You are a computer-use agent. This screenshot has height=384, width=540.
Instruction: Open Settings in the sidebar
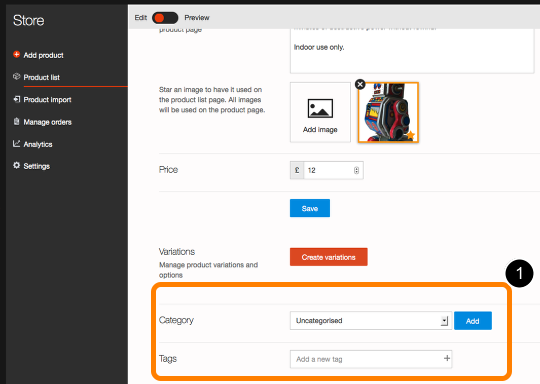(36, 166)
